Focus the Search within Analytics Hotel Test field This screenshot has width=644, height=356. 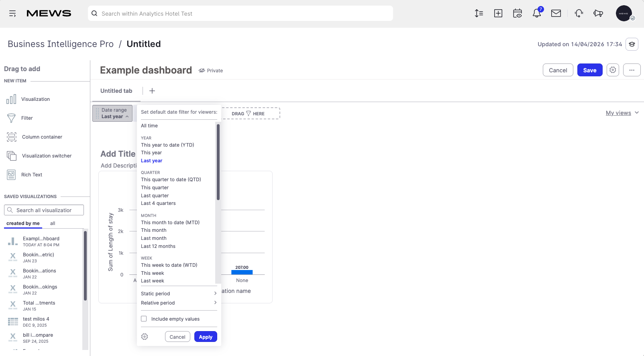coord(240,13)
